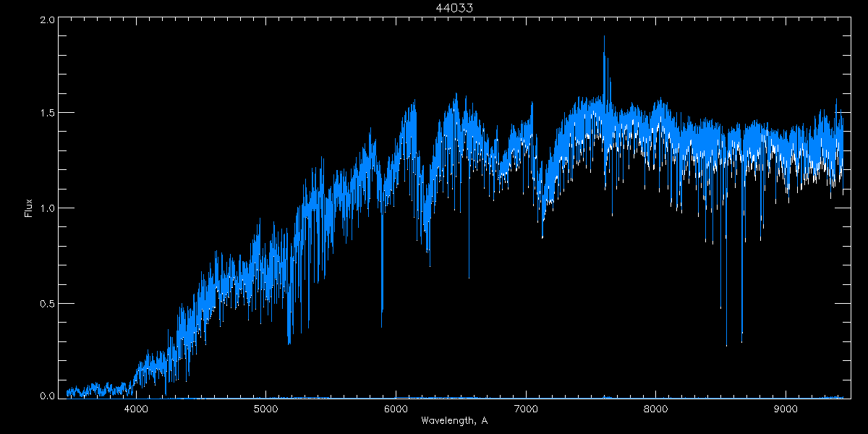
Task: Click the absorption line bottom near 8660 Å
Action: pyautogui.click(x=741, y=341)
